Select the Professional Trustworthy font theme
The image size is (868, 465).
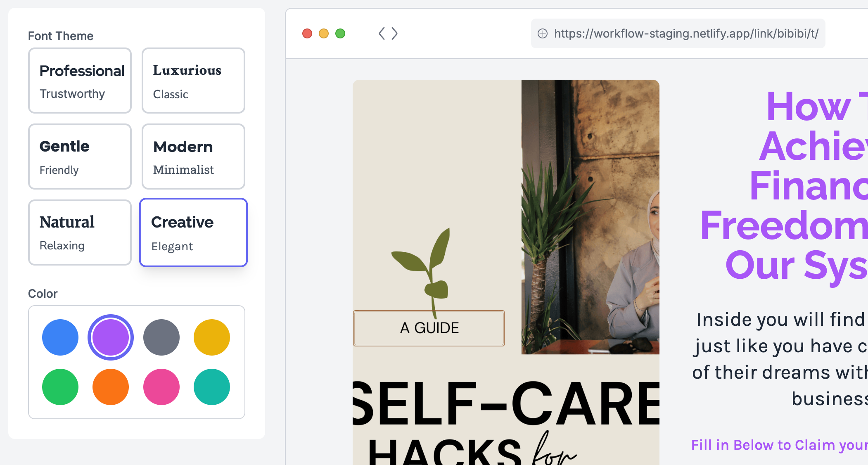[80, 81]
